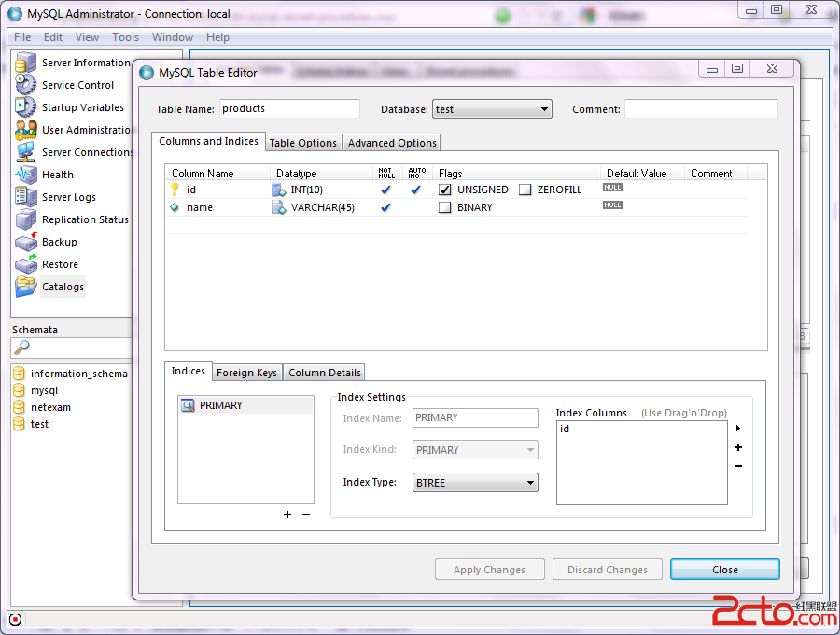840x635 pixels.
Task: Open the Database dropdown showing test
Action: click(x=492, y=109)
